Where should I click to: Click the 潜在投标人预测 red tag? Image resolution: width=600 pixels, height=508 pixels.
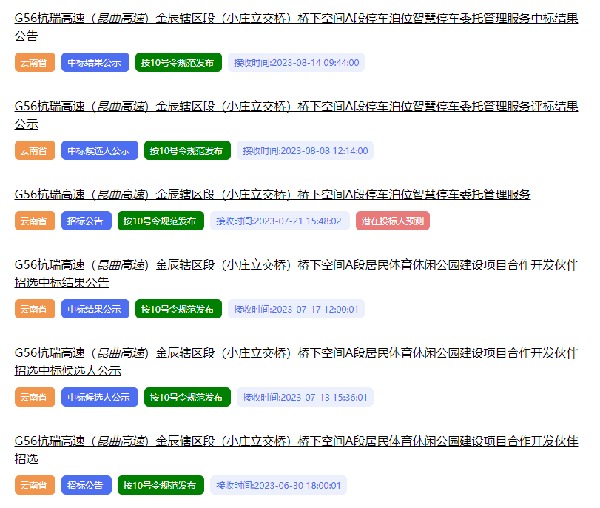[394, 221]
